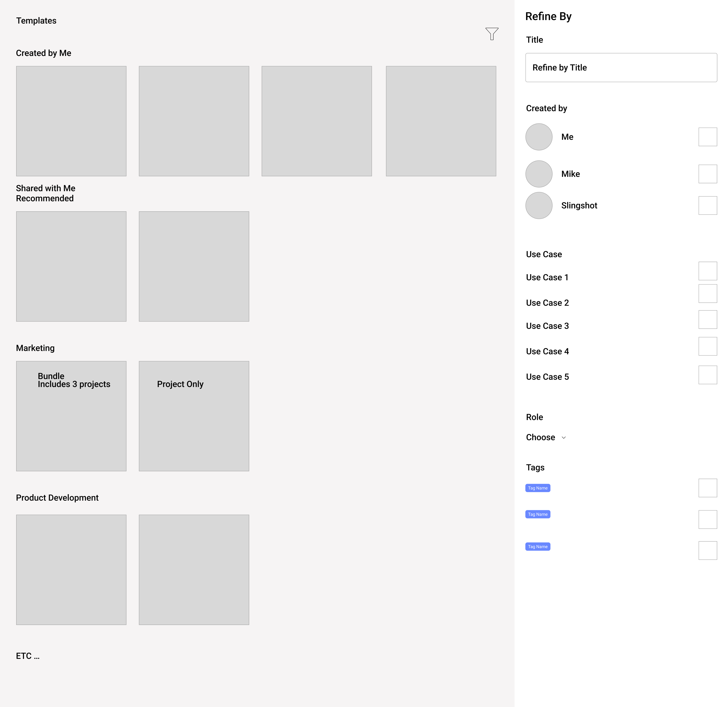Click the Tags section label
728x707 pixels.
tap(535, 467)
